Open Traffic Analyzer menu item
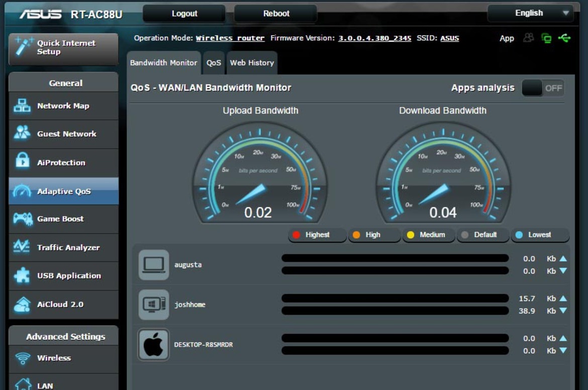This screenshot has width=588, height=390. point(63,247)
